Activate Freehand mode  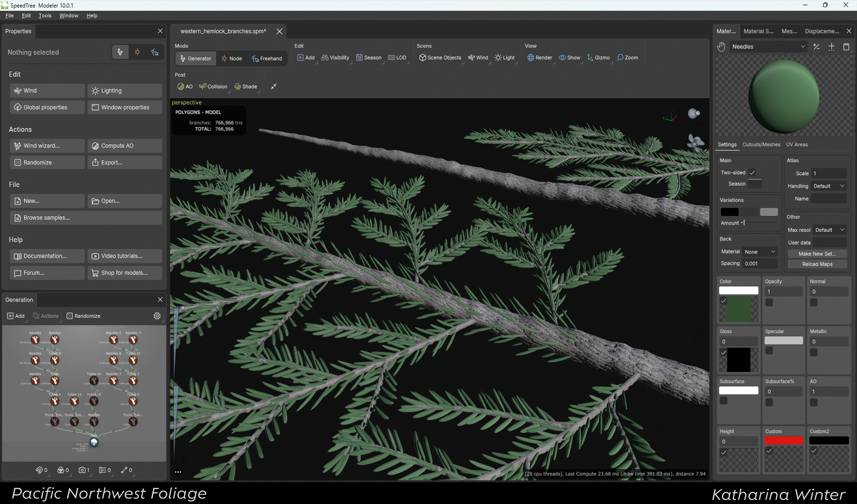(267, 58)
